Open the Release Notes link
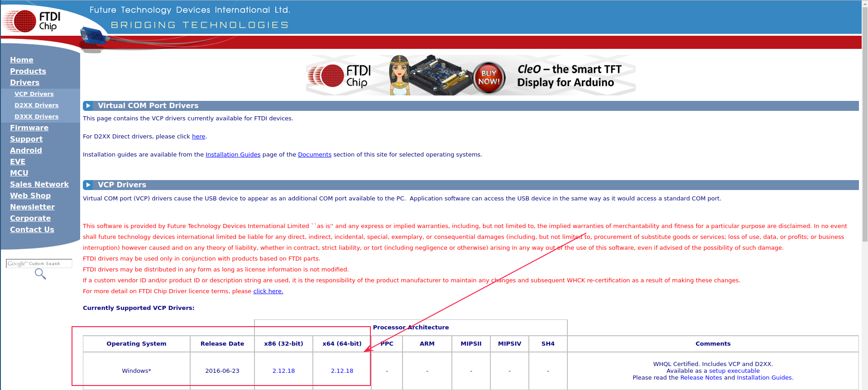Viewport: 868px width, 390px height. click(701, 377)
